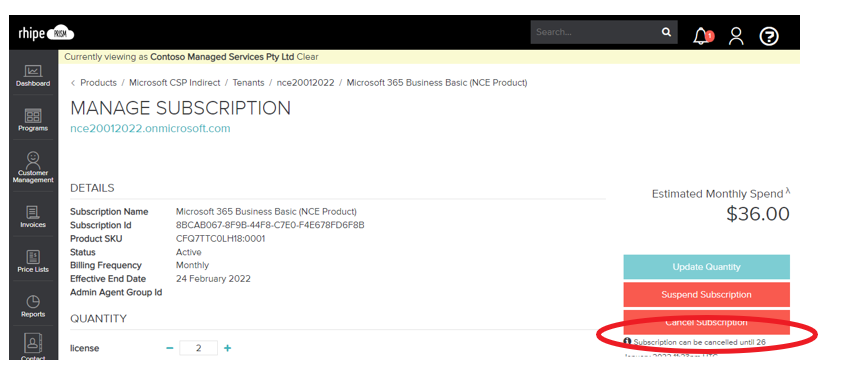Viewport: 848px width, 378px height.
Task: Click Suspend Subscription button
Action: (x=706, y=295)
